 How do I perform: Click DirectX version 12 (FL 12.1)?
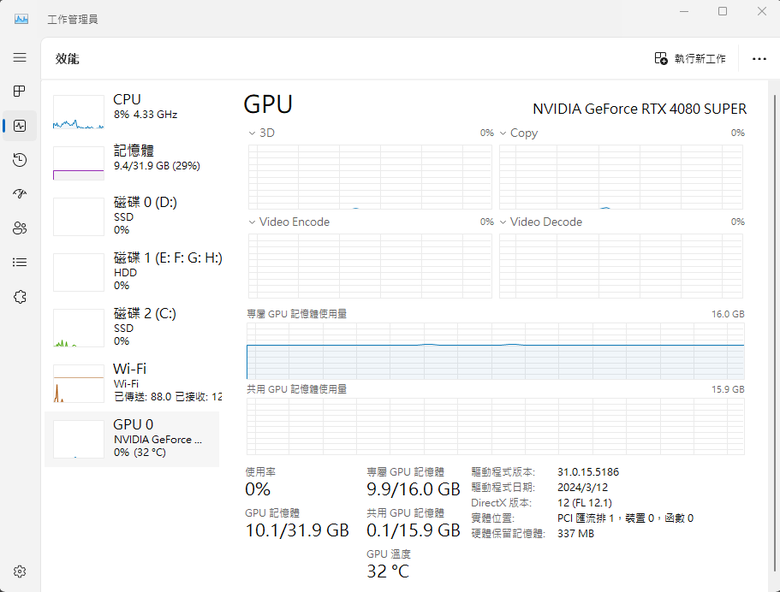coord(585,503)
